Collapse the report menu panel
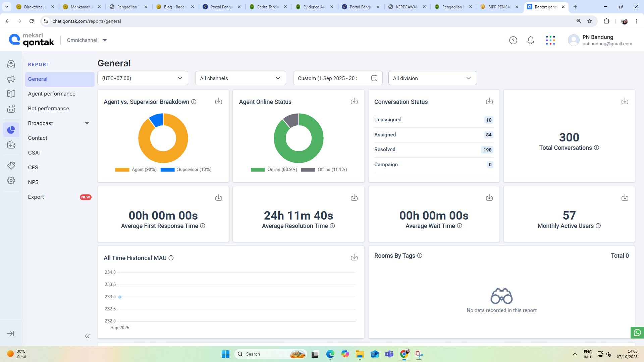644x362 pixels. coord(87,336)
